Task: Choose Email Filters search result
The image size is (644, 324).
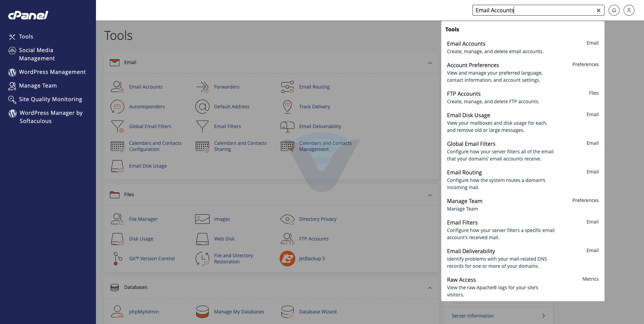Action: coord(523,230)
